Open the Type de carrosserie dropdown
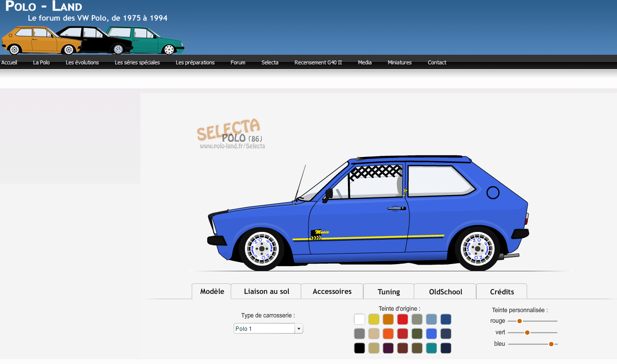617x364 pixels. [268, 328]
